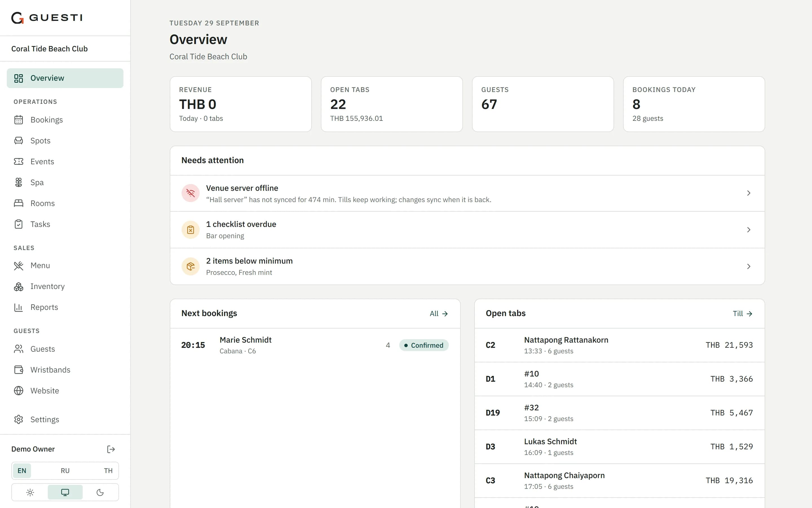Go to Rooms bed icon

18,203
